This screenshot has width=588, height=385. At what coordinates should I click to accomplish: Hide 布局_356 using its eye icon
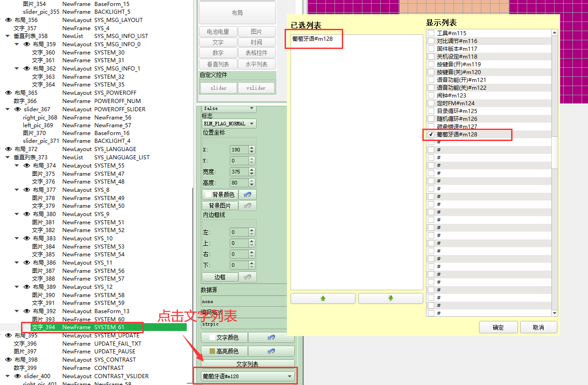tap(8, 20)
